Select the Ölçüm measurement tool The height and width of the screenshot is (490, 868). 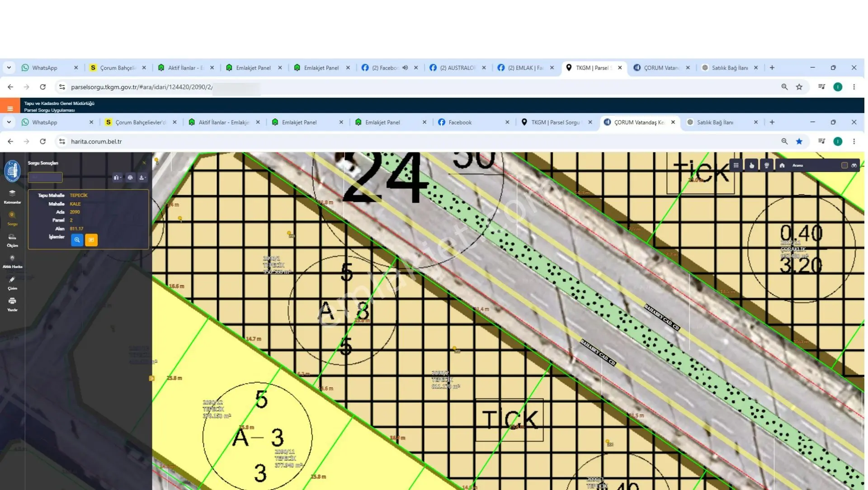pyautogui.click(x=12, y=240)
